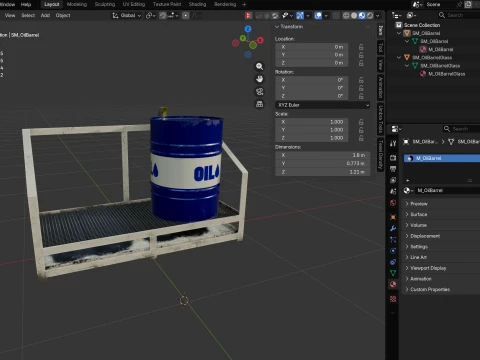Open the Object properties tab
The image size is (480, 360).
[393, 217]
